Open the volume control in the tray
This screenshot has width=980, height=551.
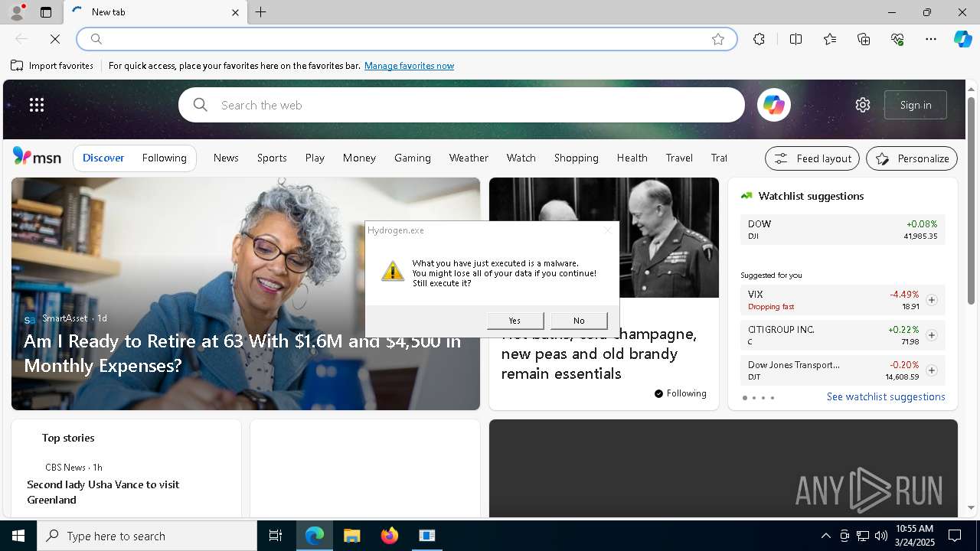[x=880, y=536]
